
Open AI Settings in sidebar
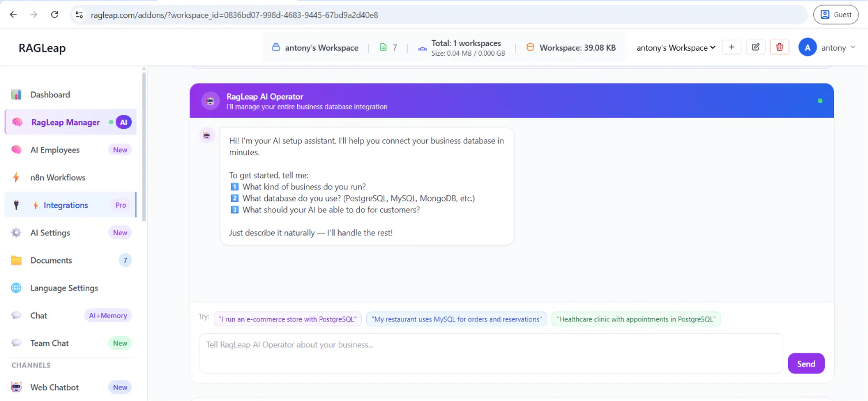point(70,232)
